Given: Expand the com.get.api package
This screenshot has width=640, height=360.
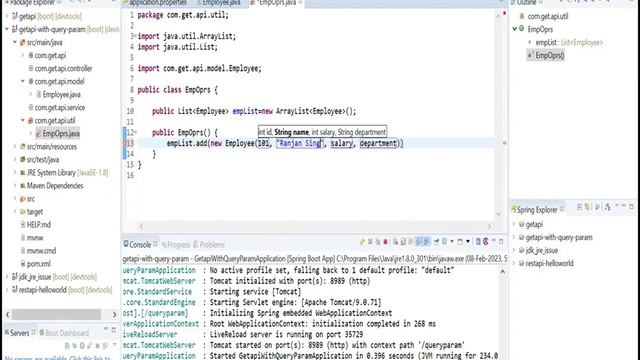Looking at the screenshot, I should (x=23, y=55).
